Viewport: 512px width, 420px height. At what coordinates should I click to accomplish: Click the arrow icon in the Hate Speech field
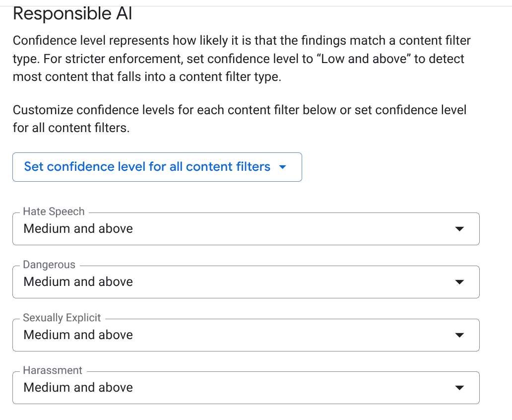point(459,229)
